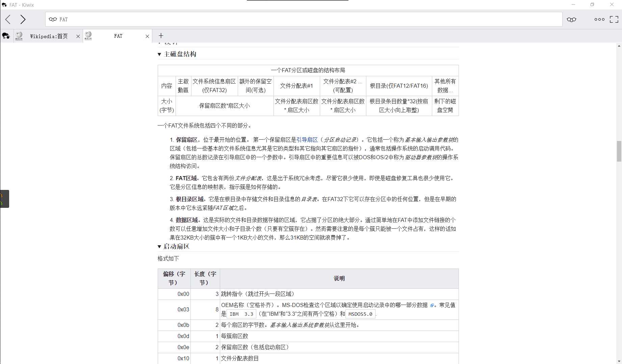The height and width of the screenshot is (364, 622).
Task: Collapse the 主磁盘结构 section
Action: pyautogui.click(x=159, y=54)
